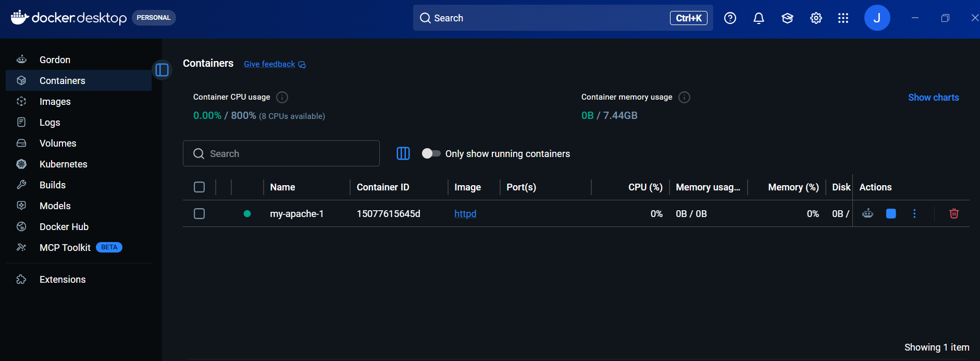Image resolution: width=980 pixels, height=361 pixels.
Task: Click the Ctrl+K shortcut badge
Action: tap(688, 18)
